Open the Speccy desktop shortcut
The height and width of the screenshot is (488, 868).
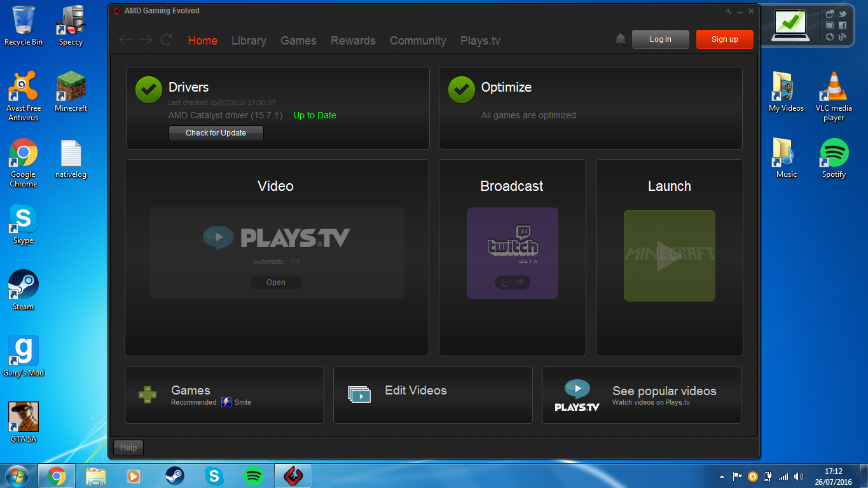(x=71, y=25)
